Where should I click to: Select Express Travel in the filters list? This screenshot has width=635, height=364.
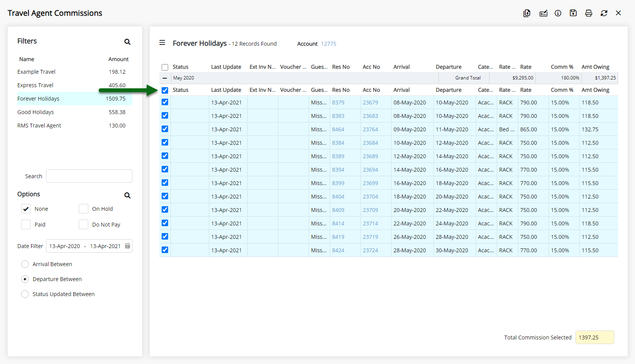click(x=75, y=85)
